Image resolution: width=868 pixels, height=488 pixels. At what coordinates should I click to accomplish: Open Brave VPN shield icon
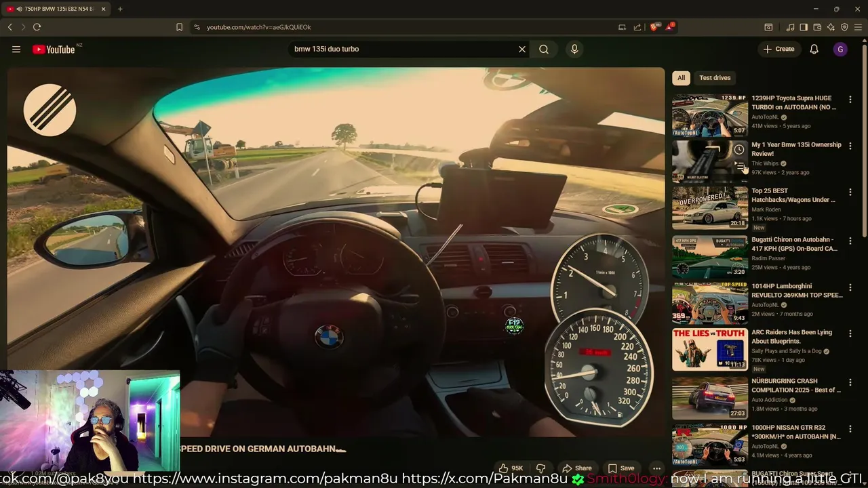click(x=844, y=27)
